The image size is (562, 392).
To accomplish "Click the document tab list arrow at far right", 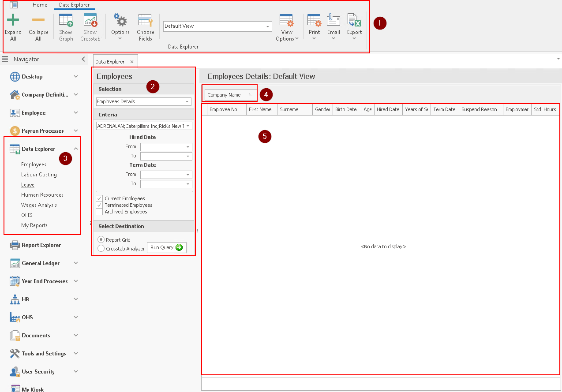I will point(558,58).
